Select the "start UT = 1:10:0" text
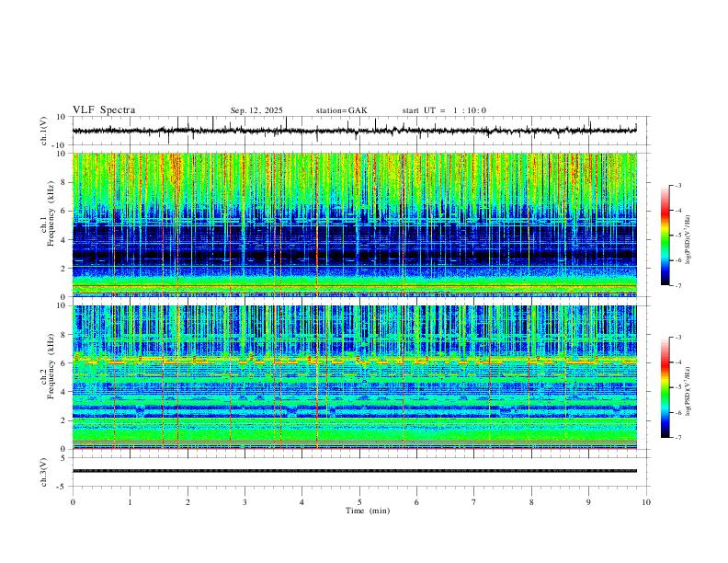728x563 pixels. [x=444, y=110]
